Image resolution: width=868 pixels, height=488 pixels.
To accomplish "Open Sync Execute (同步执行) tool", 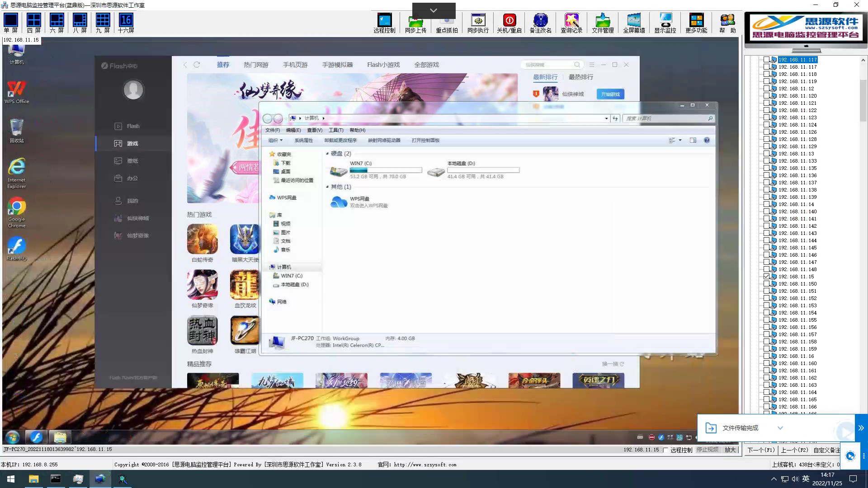I will point(478,23).
